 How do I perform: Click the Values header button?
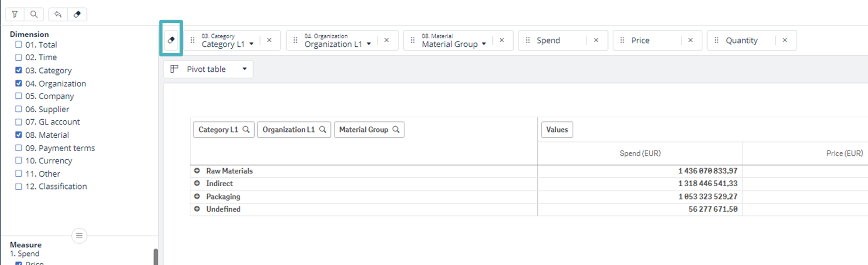tap(557, 129)
